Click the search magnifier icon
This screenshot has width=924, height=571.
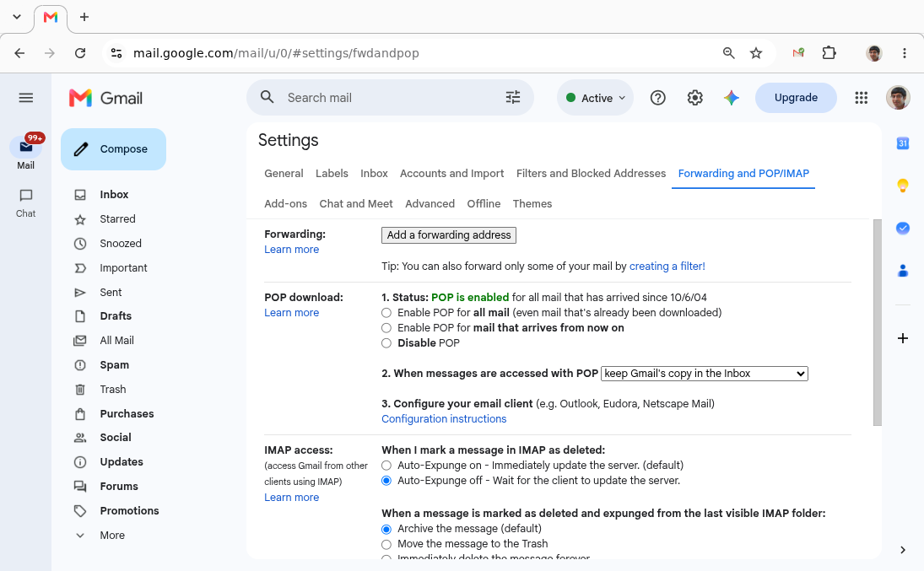click(267, 97)
